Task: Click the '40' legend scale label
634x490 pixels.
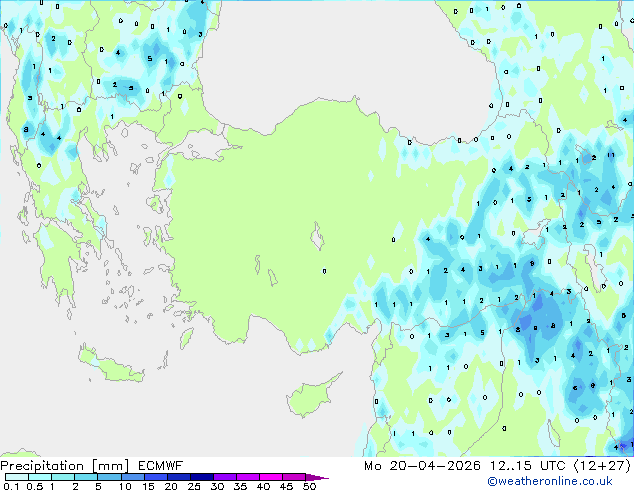Action: [x=263, y=486]
